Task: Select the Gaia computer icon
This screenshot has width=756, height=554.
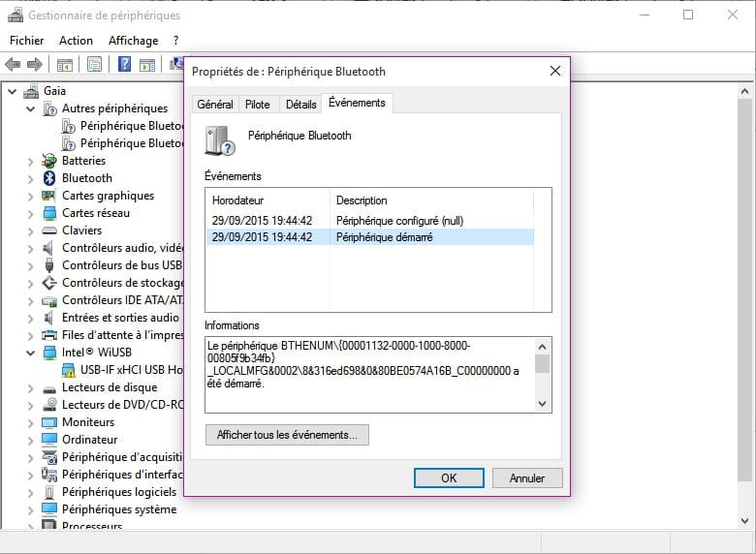Action: point(31,91)
